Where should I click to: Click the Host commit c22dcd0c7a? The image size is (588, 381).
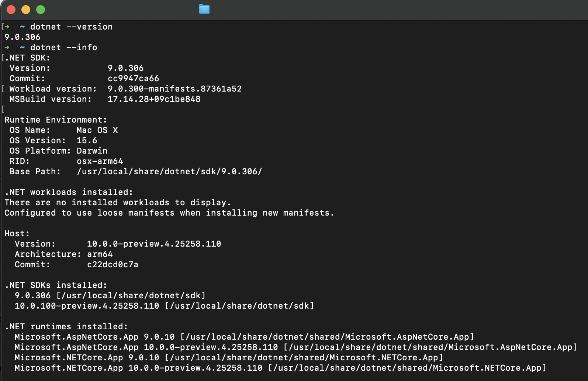tap(112, 264)
